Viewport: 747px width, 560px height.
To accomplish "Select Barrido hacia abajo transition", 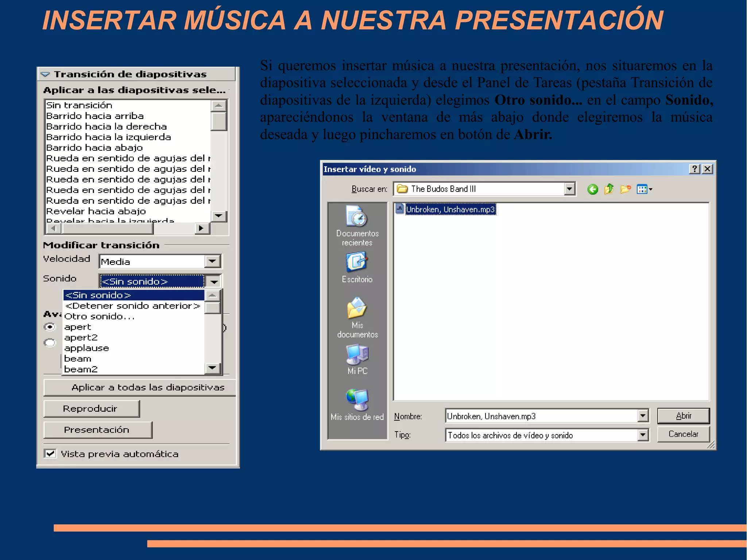I will click(128, 148).
